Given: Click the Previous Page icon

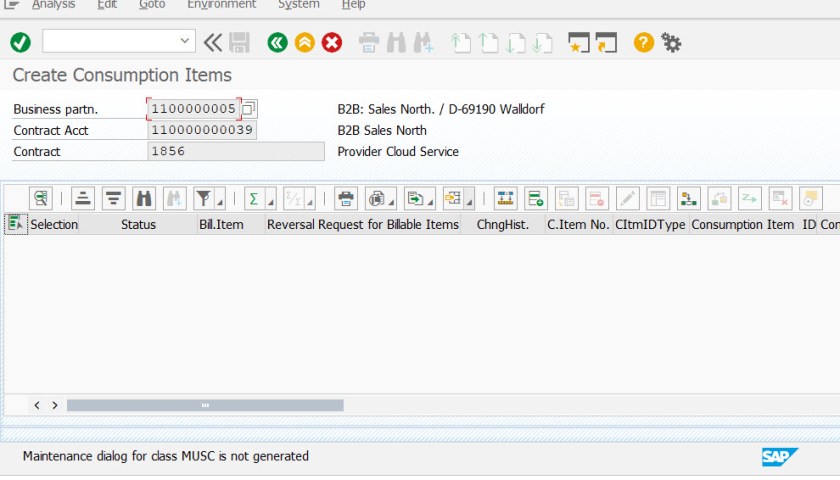Looking at the screenshot, I should tap(488, 42).
